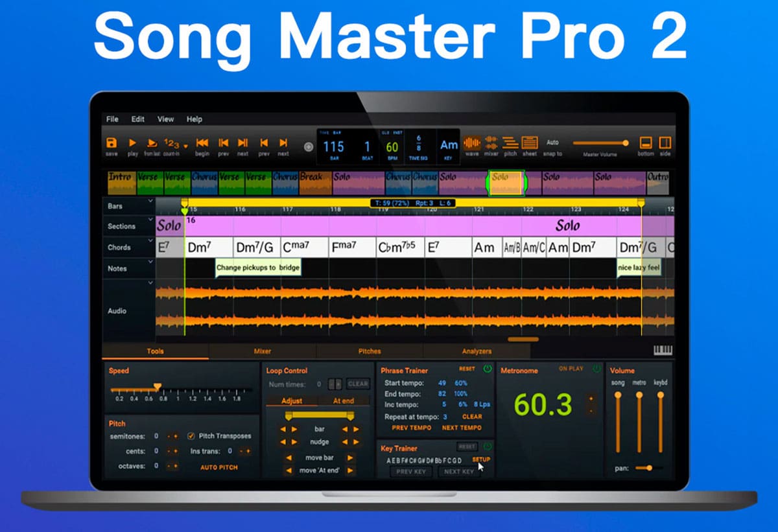Toggle the Phrase Trainer power button
Image resolution: width=778 pixels, height=532 pixels.
pyautogui.click(x=488, y=369)
